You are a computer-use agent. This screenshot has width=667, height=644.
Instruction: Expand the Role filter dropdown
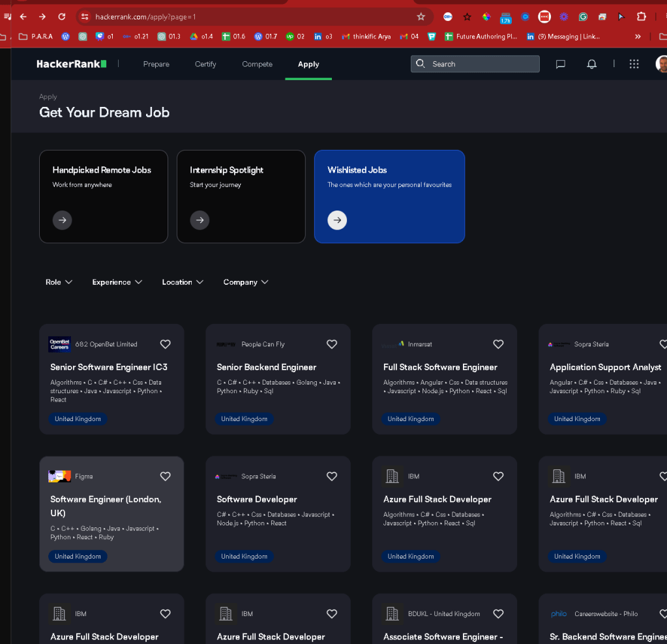(59, 282)
